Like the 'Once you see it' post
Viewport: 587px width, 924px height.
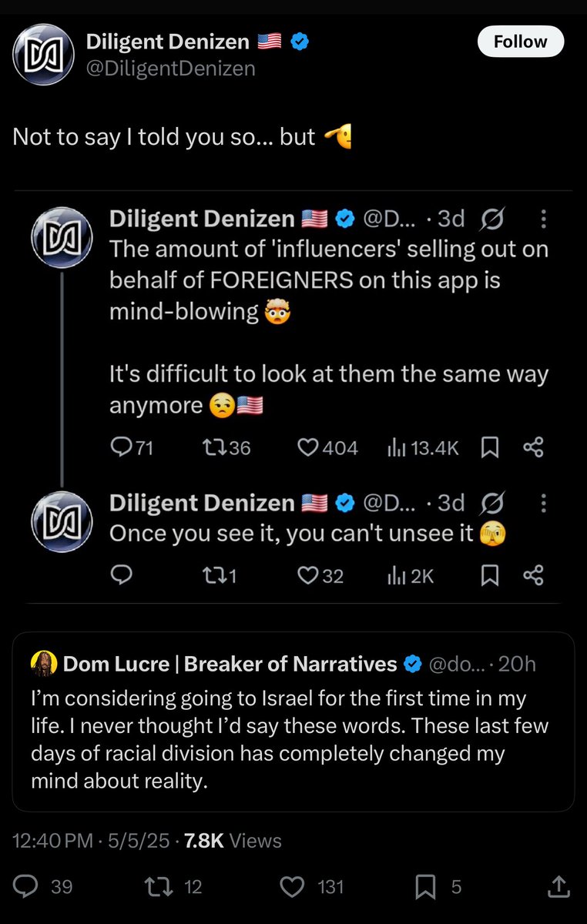point(308,575)
